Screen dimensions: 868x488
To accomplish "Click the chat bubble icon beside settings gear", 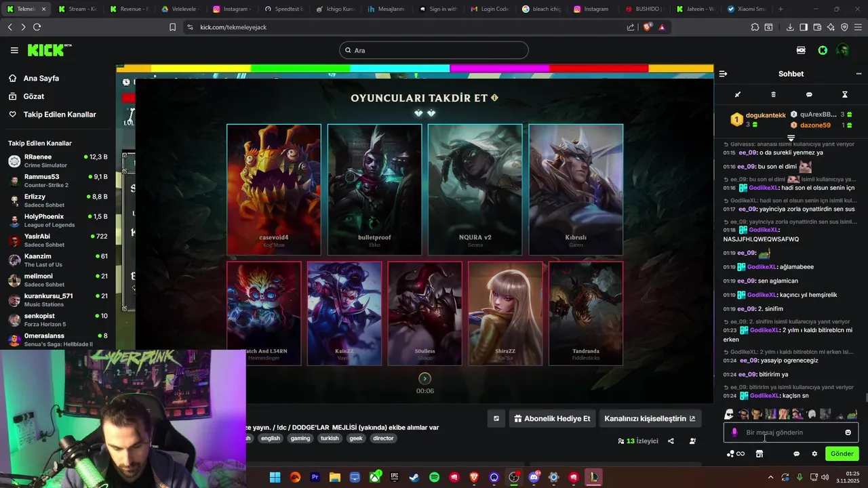I will point(797,454).
